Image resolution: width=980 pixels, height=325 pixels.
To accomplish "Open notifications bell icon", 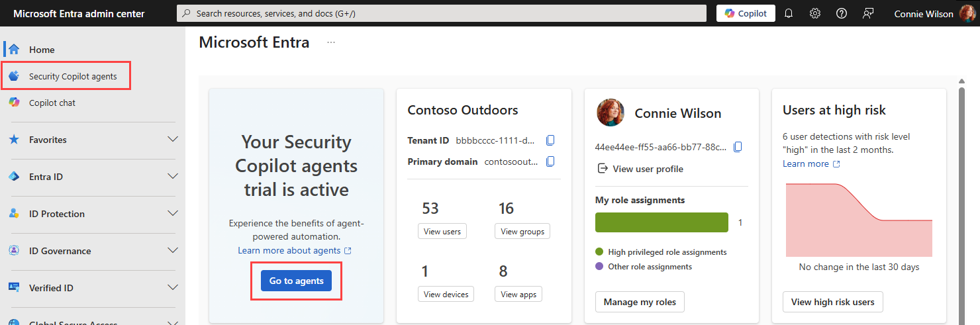I will (789, 13).
